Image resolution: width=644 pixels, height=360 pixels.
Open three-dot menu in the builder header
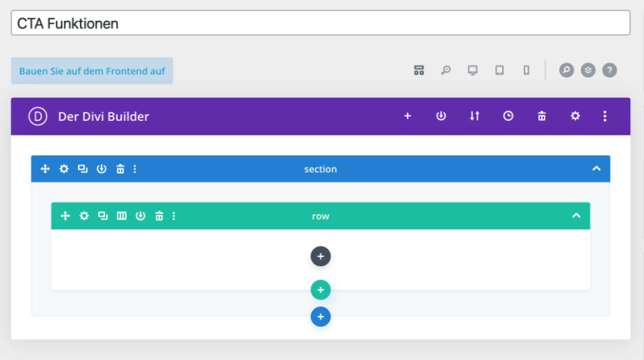(604, 116)
